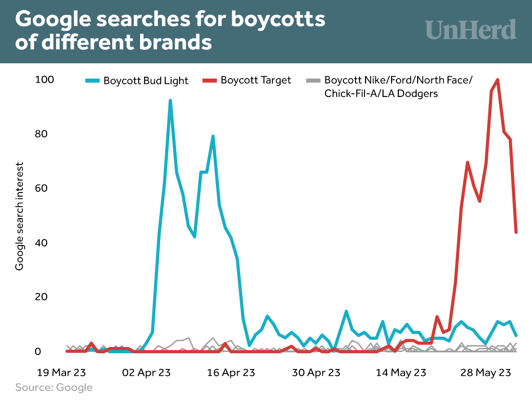Click the blue Boycott Bud Light legend swatch
The height and width of the screenshot is (404, 532).
coord(92,81)
